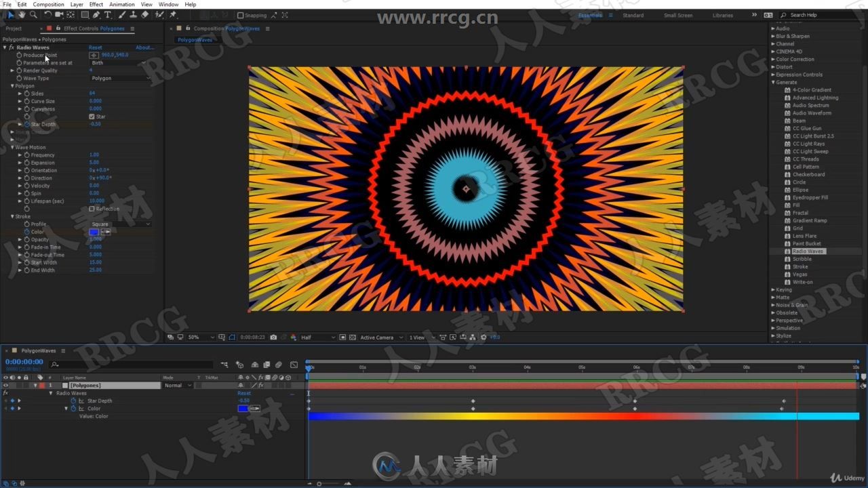Viewport: 868px width, 488px height.
Task: Select the Zoom magnifier tool
Action: [x=33, y=14]
